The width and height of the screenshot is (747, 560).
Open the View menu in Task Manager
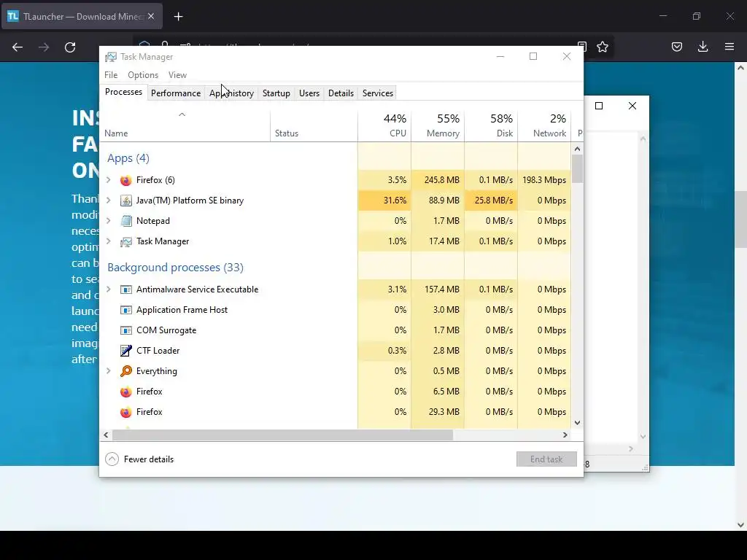177,75
